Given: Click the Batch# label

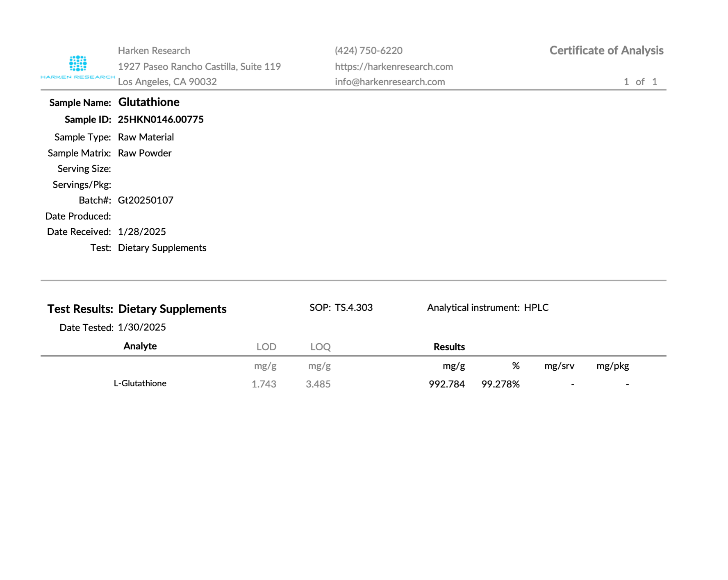Looking at the screenshot, I should pyautogui.click(x=95, y=200).
